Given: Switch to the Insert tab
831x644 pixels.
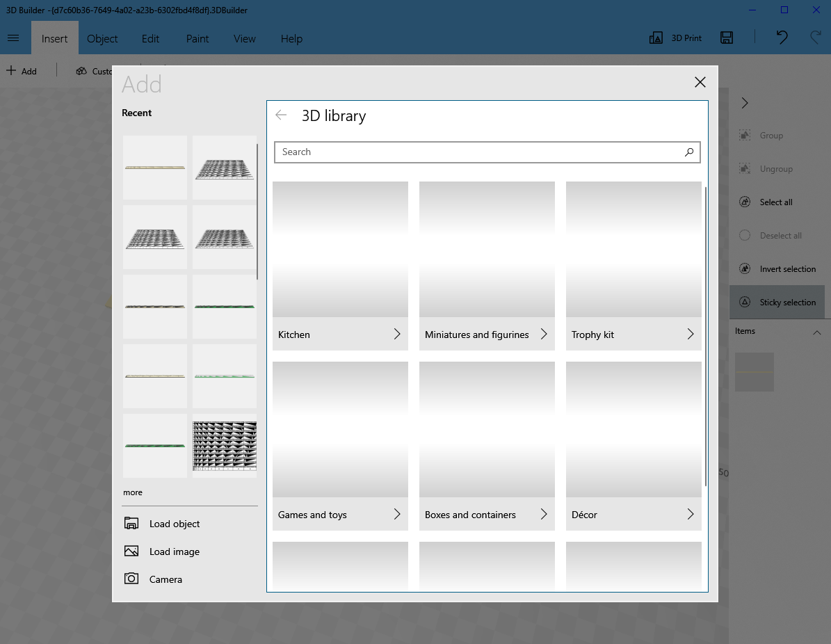Looking at the screenshot, I should pos(54,38).
